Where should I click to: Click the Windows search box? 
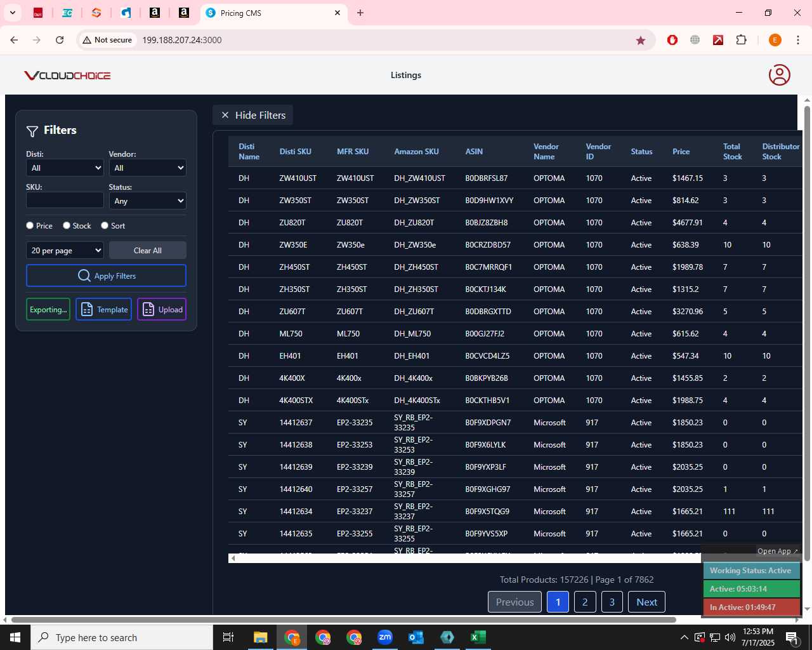[x=122, y=637]
